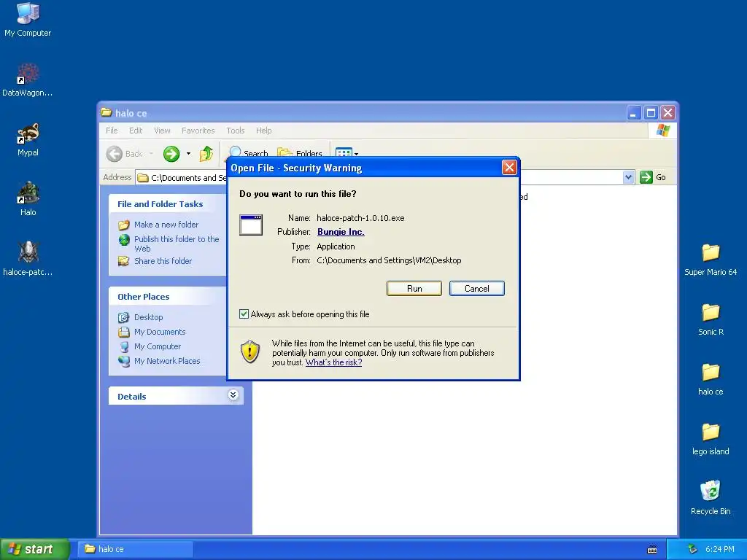
Task: Click the Folders toolbar button
Action: [x=300, y=154]
